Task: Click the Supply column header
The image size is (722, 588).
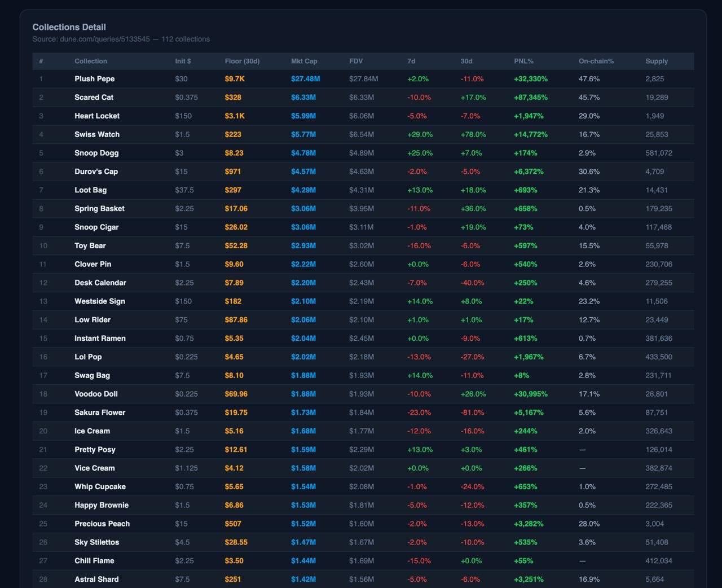Action: 657,61
